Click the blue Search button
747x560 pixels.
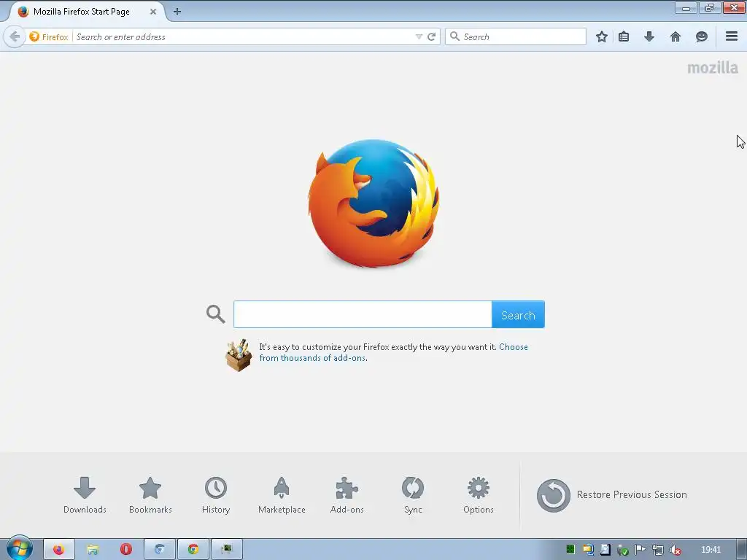(x=518, y=314)
